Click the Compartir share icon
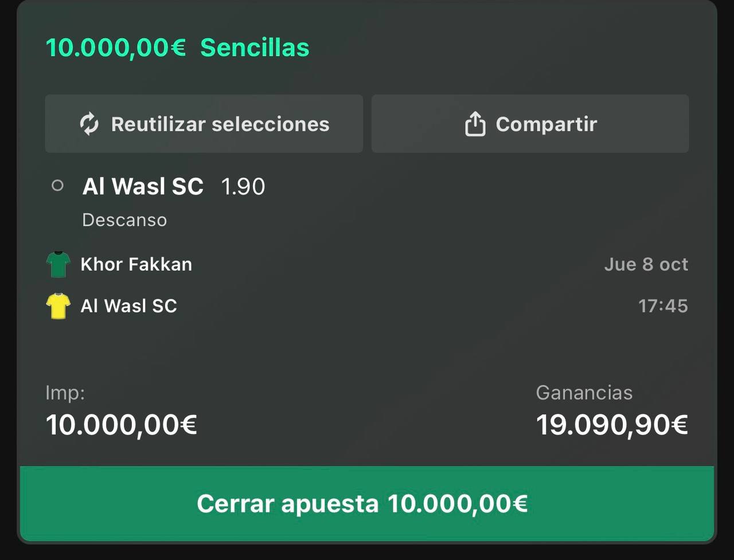Viewport: 734px width, 560px height. coord(475,124)
